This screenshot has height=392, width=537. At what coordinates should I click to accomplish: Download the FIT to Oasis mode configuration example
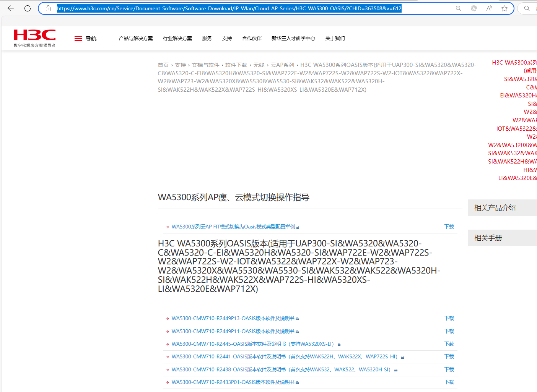coord(449,227)
